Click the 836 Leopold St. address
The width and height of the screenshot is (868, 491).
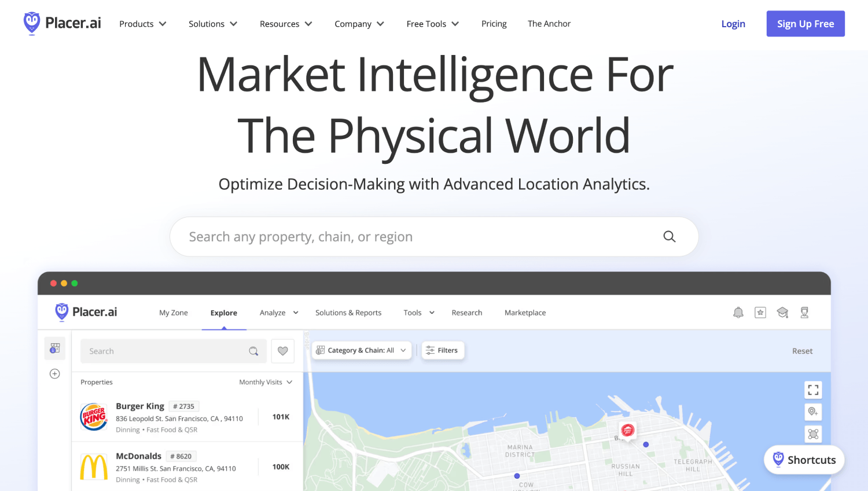[179, 419]
